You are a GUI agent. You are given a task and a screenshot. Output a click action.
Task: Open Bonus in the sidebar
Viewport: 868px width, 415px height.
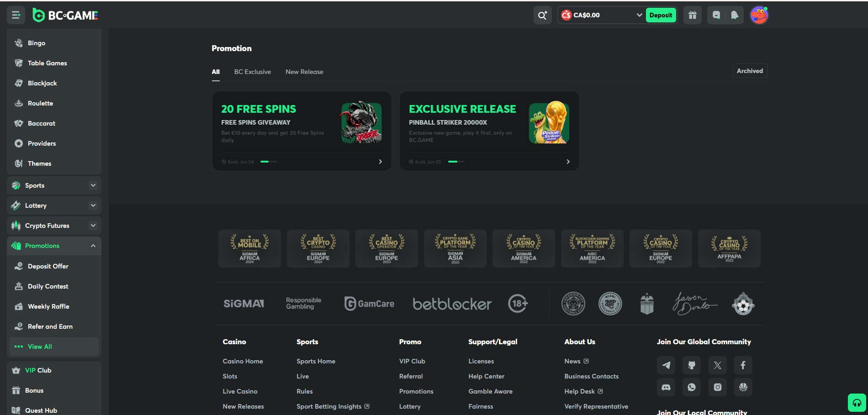point(54,390)
